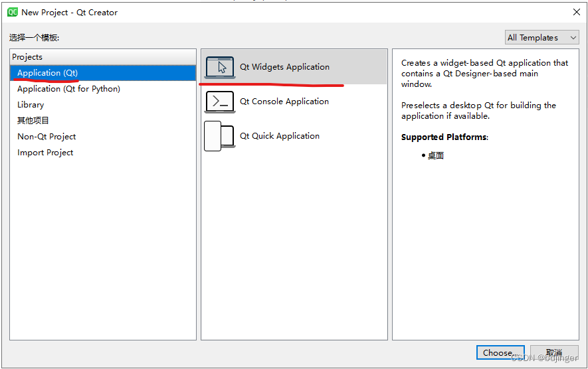Viewport: 588px width, 369px height.
Task: Click the 取消 cancel button
Action: tap(554, 352)
